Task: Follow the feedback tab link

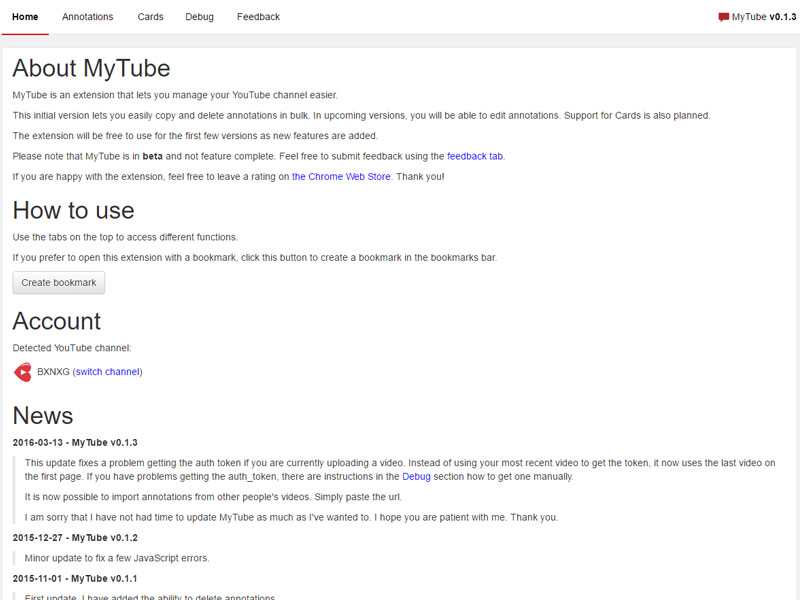Action: (x=475, y=156)
